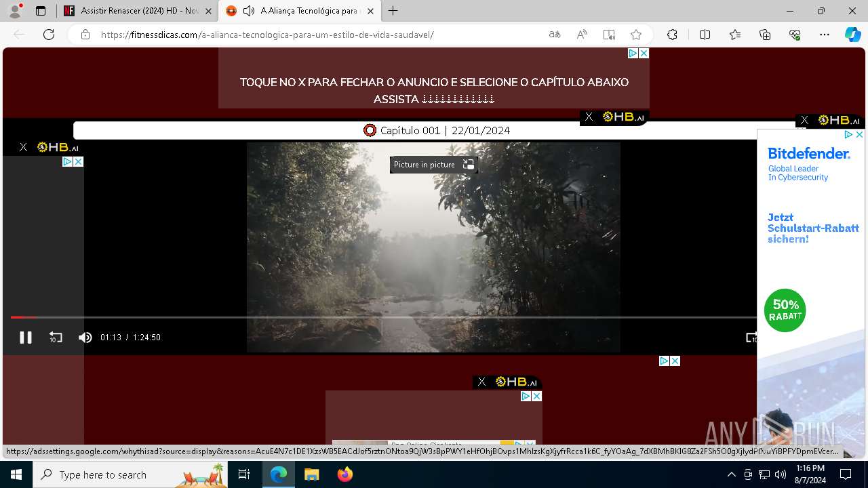Refresh the current page
The width and height of the screenshot is (868, 488).
[x=49, y=35]
